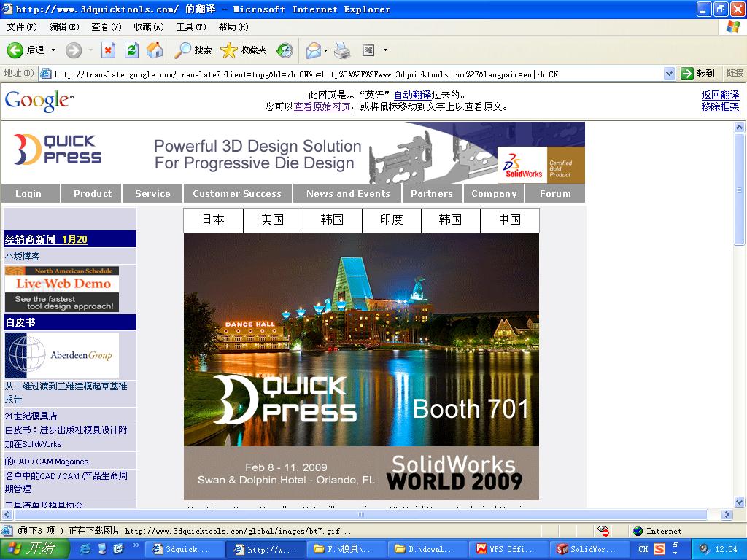Expand the address bar URL dropdown
Viewport: 747px width, 560px height.
pyautogui.click(x=669, y=74)
